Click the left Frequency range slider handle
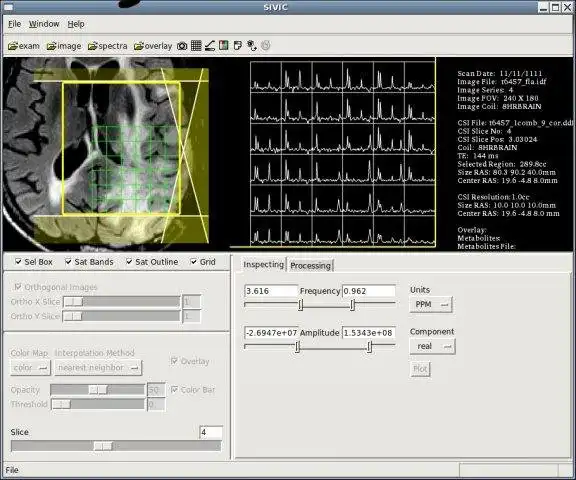This screenshot has height=480, width=576. [x=300, y=305]
